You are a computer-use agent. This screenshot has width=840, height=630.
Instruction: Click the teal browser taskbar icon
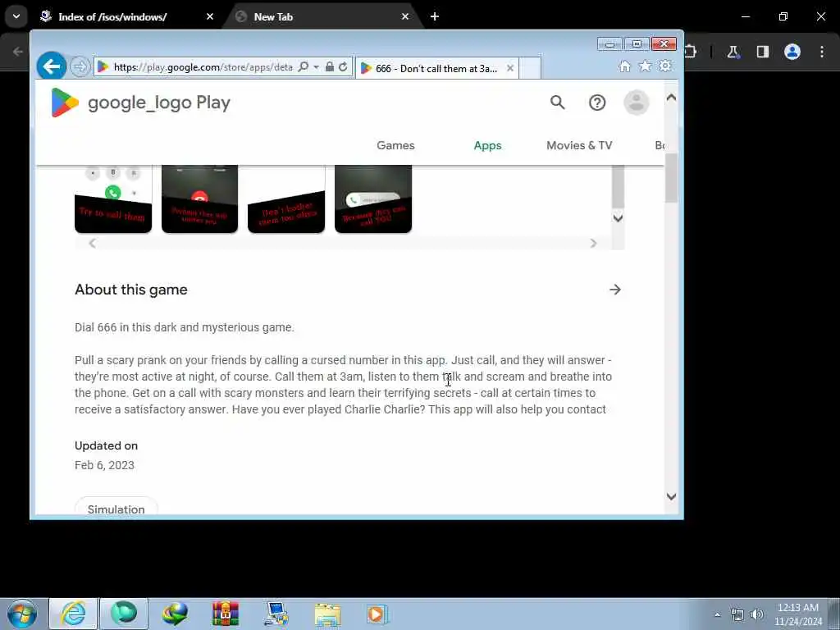point(124,614)
